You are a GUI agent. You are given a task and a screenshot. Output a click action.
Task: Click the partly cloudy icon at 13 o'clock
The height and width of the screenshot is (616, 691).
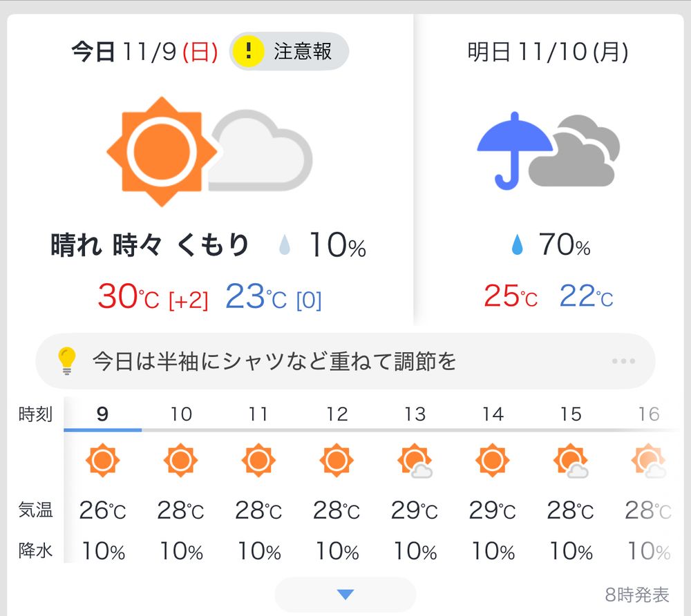[x=415, y=461]
